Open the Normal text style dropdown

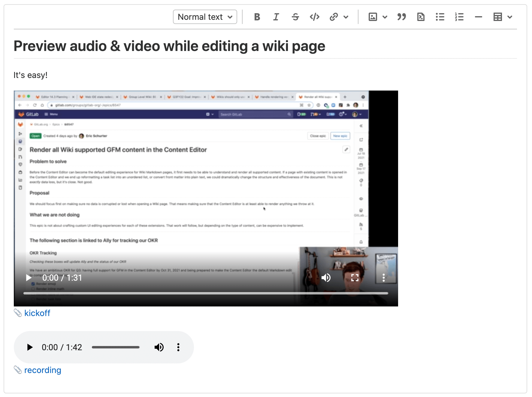coord(205,17)
